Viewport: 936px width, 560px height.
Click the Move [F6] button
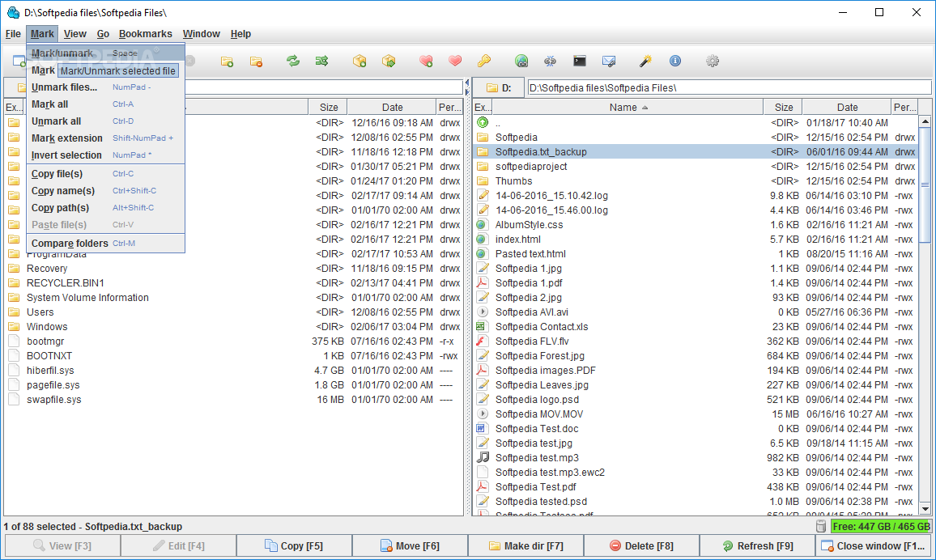(x=410, y=545)
